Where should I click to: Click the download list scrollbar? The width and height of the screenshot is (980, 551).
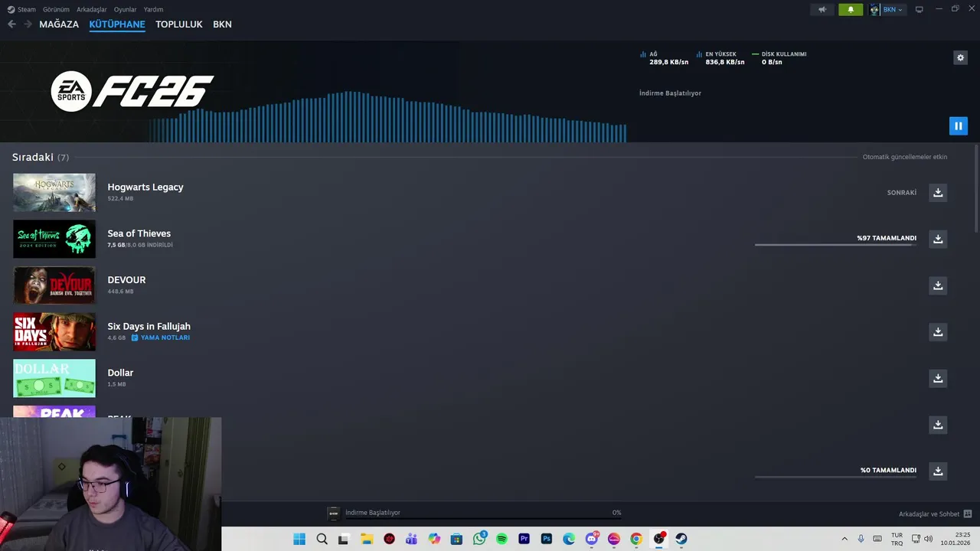[x=976, y=190]
